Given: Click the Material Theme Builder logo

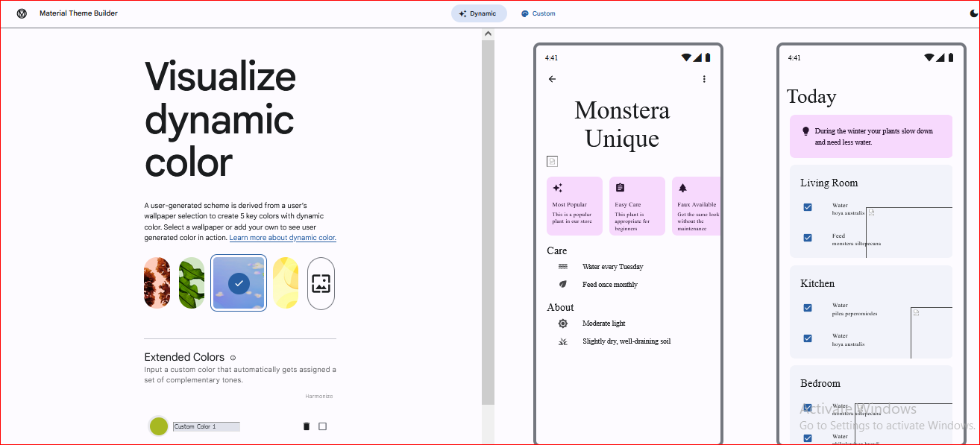Looking at the screenshot, I should 22,13.
